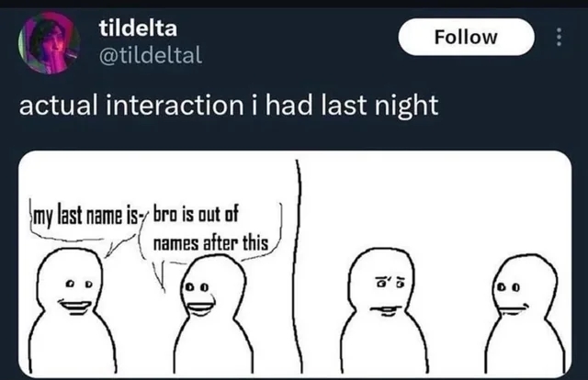This screenshot has height=380, width=588.
Task: Open the tildelta display name link
Action: coord(138,28)
